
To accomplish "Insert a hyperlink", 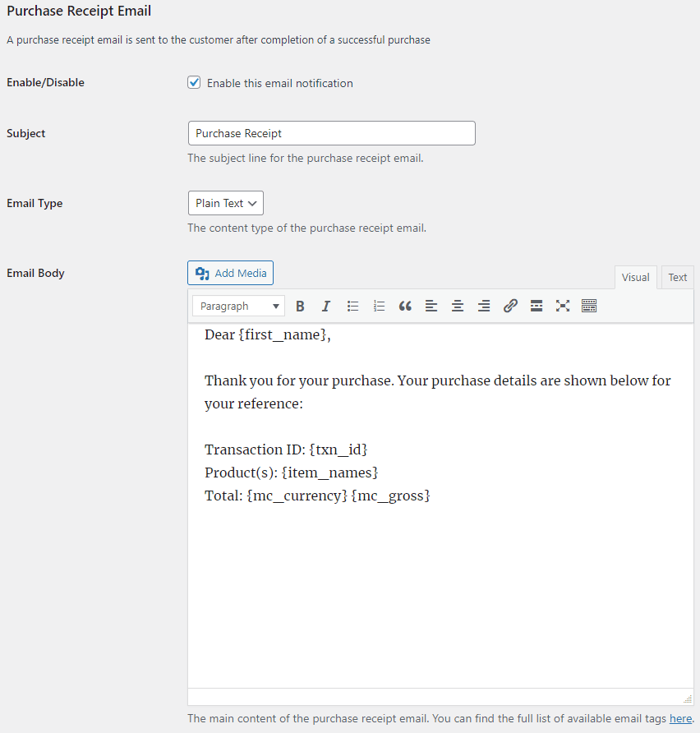I will 510,306.
